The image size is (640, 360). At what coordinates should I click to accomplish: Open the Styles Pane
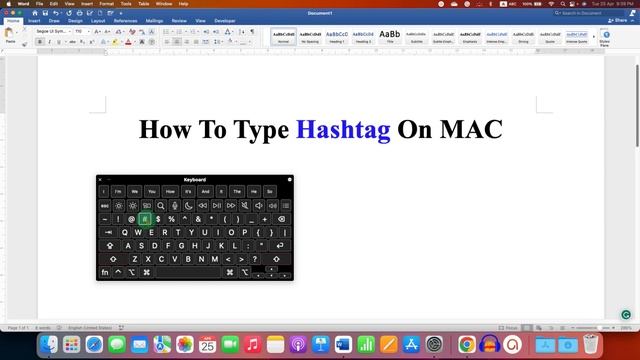click(606, 38)
